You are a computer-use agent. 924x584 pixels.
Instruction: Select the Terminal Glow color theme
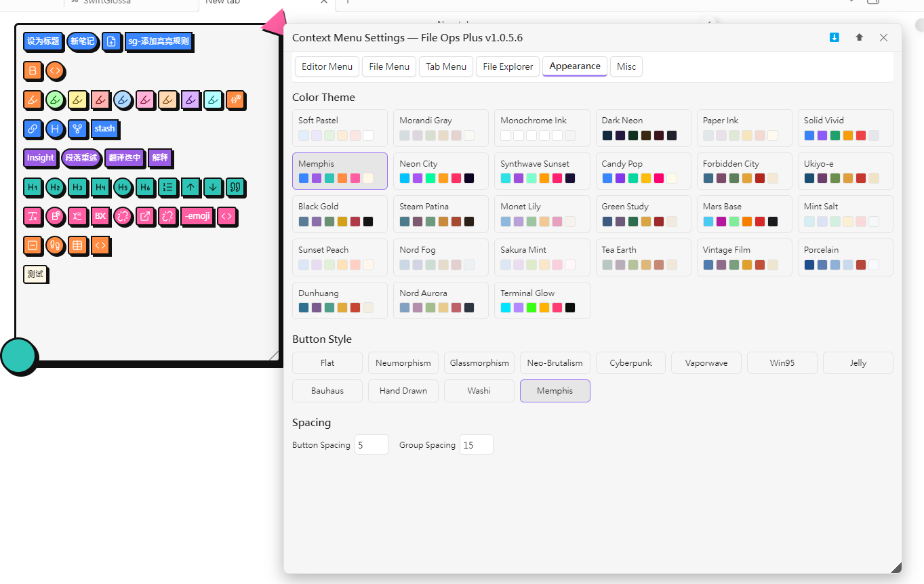pos(542,300)
